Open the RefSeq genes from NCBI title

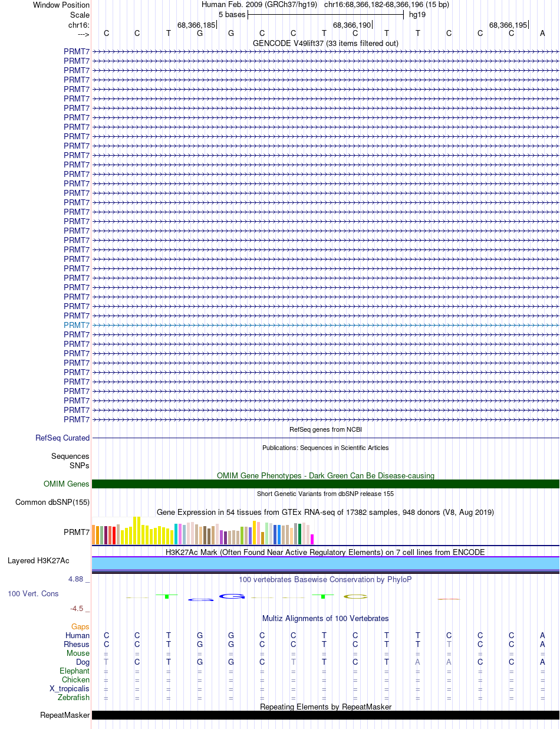click(325, 429)
